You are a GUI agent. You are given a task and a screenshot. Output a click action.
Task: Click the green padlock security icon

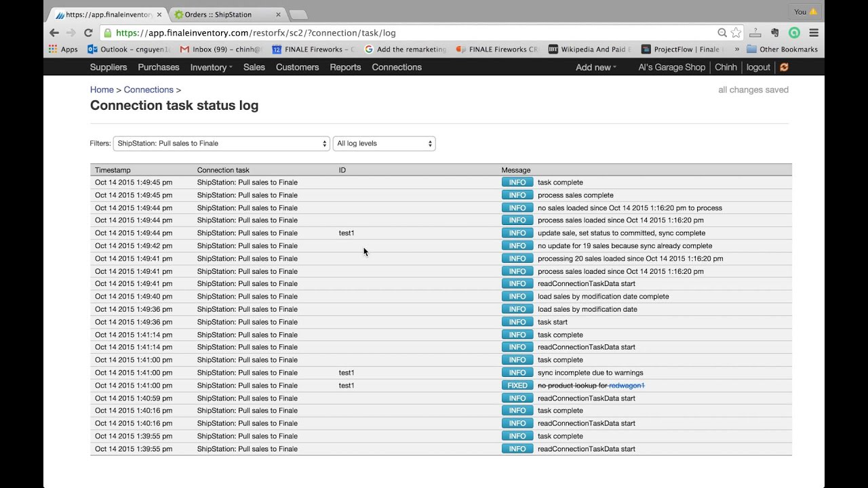click(107, 33)
